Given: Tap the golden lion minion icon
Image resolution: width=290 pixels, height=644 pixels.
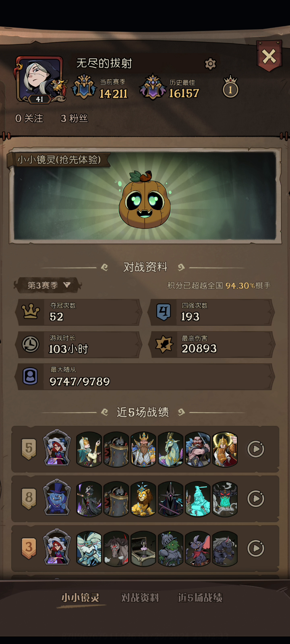Looking at the screenshot, I should (x=143, y=499).
